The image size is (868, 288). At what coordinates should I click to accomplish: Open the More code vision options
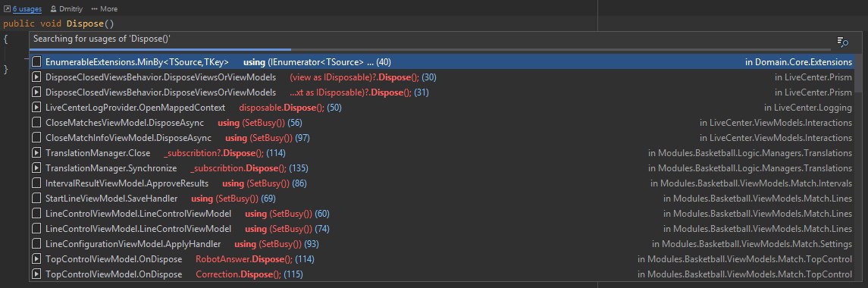point(108,9)
